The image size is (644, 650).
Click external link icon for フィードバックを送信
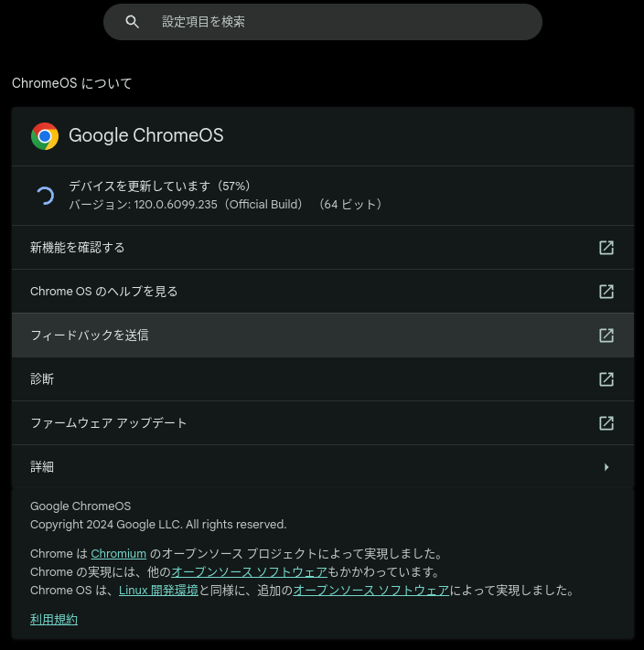click(x=606, y=336)
